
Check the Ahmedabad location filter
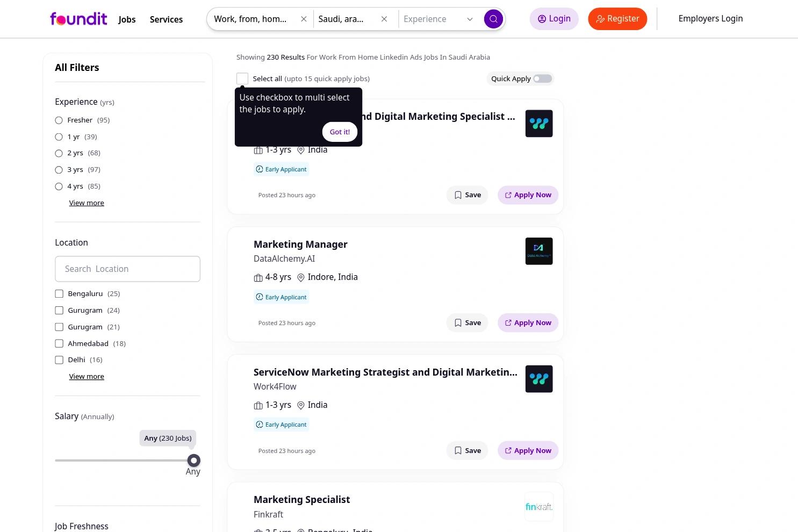59,343
